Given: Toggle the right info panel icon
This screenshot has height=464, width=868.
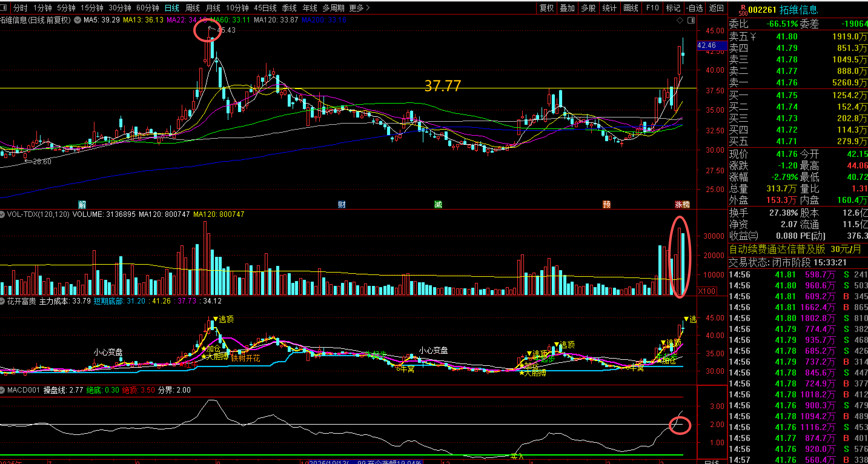Looking at the screenshot, I should point(691,21).
